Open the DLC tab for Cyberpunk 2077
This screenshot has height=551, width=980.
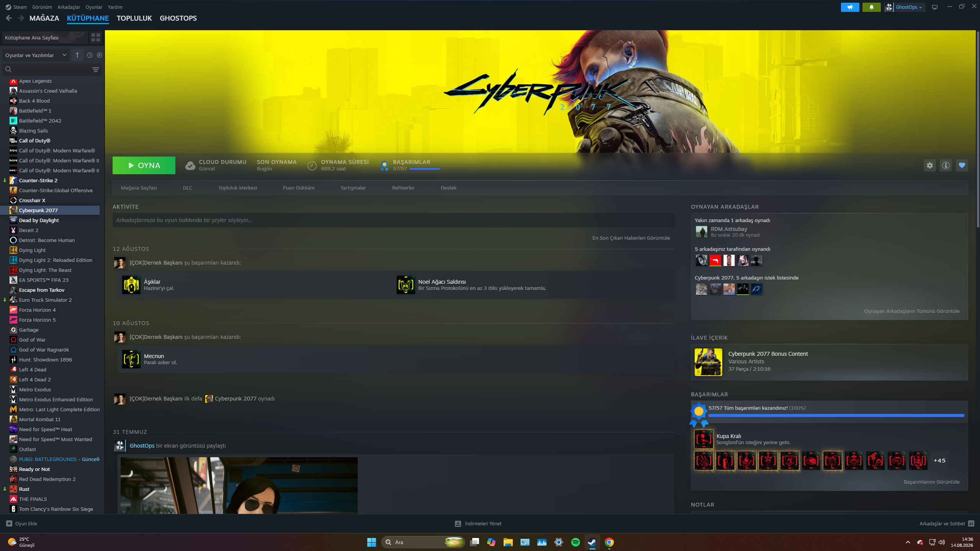coord(188,188)
